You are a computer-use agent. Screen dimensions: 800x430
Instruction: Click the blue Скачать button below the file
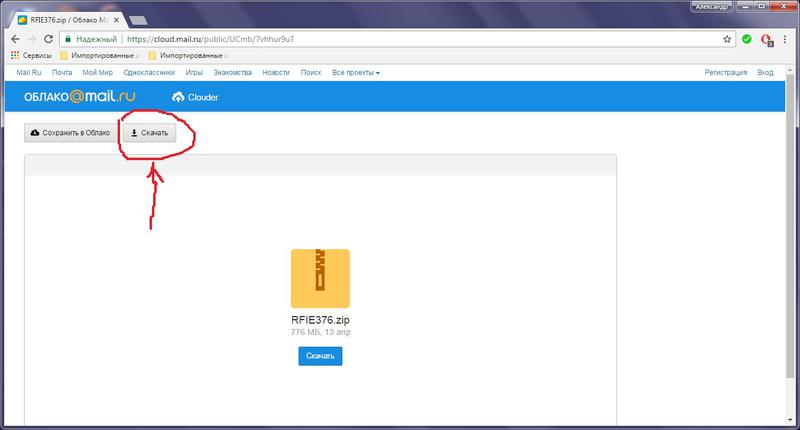click(x=320, y=356)
